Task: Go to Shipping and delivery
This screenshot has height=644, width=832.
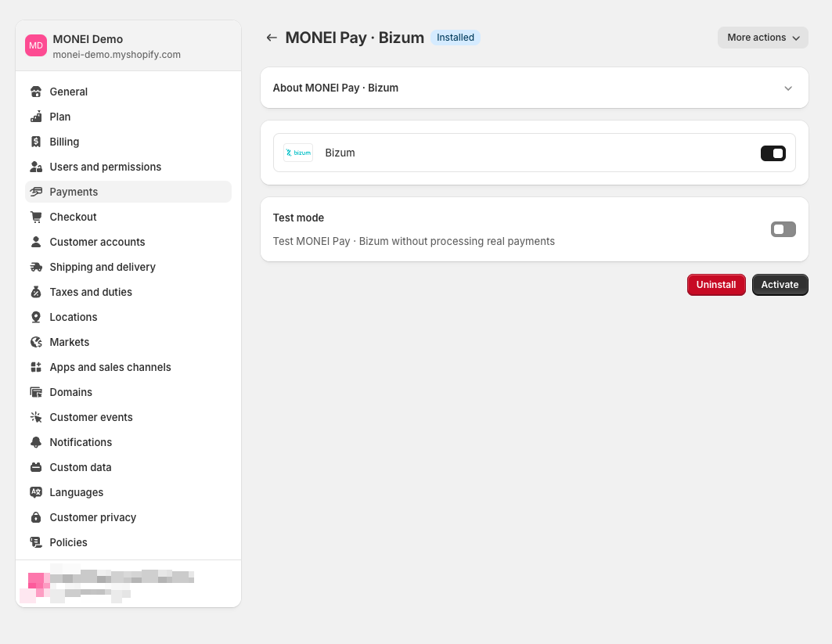Action: click(128, 267)
